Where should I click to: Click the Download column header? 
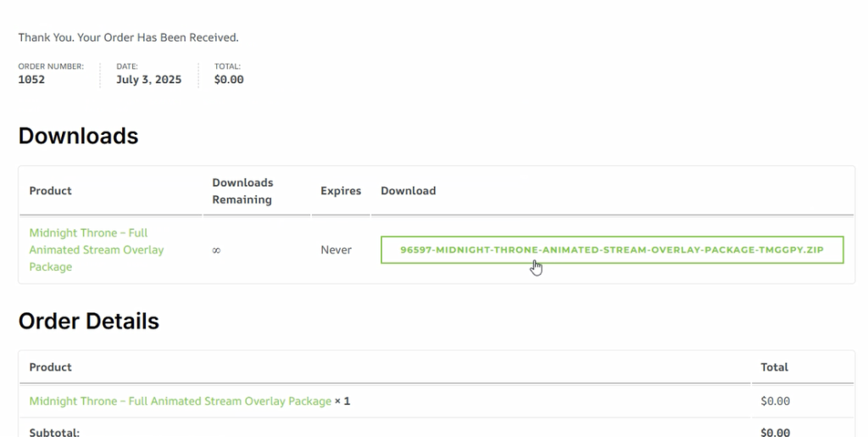click(408, 191)
